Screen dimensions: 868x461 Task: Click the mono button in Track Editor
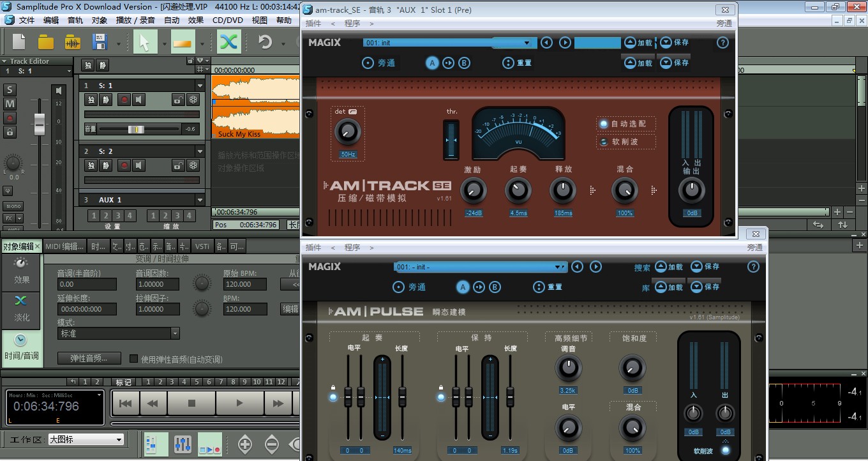pos(13,206)
